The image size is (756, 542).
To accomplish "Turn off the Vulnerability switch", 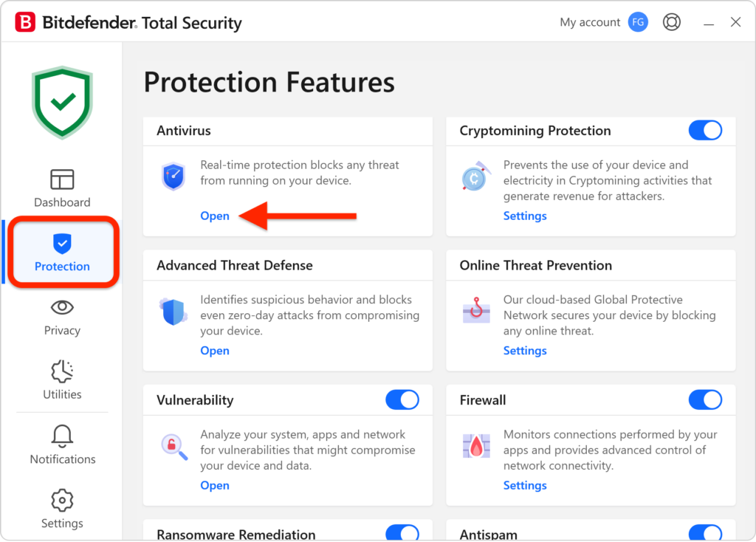I will click(402, 400).
